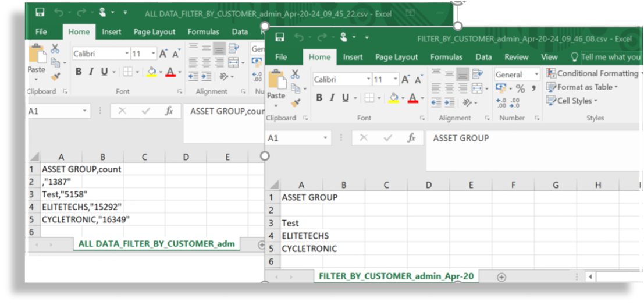
Task: Increase font size in front window
Action: 405,79
